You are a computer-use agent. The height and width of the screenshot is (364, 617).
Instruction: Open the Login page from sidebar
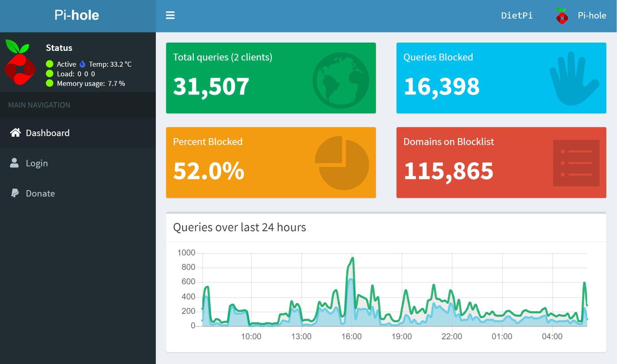pyautogui.click(x=37, y=163)
